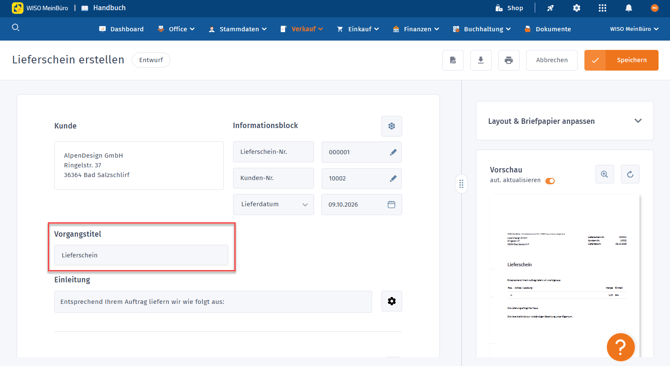
Task: Go to Dokumente
Action: [547, 29]
